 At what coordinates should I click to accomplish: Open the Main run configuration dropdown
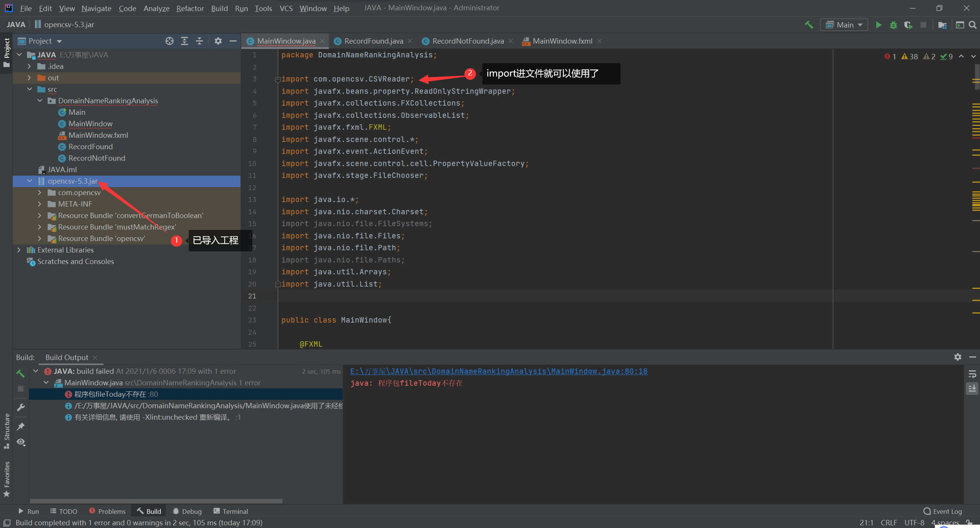tap(844, 25)
